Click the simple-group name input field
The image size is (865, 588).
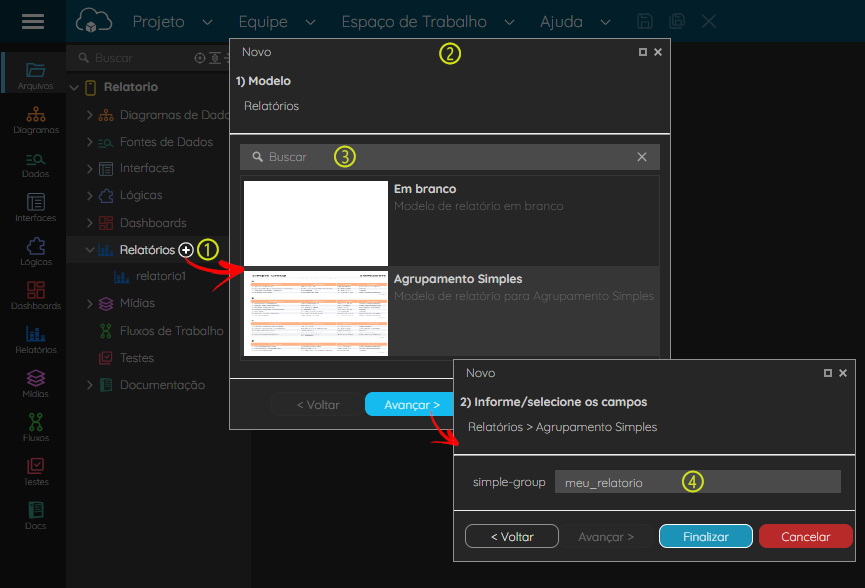click(x=697, y=482)
